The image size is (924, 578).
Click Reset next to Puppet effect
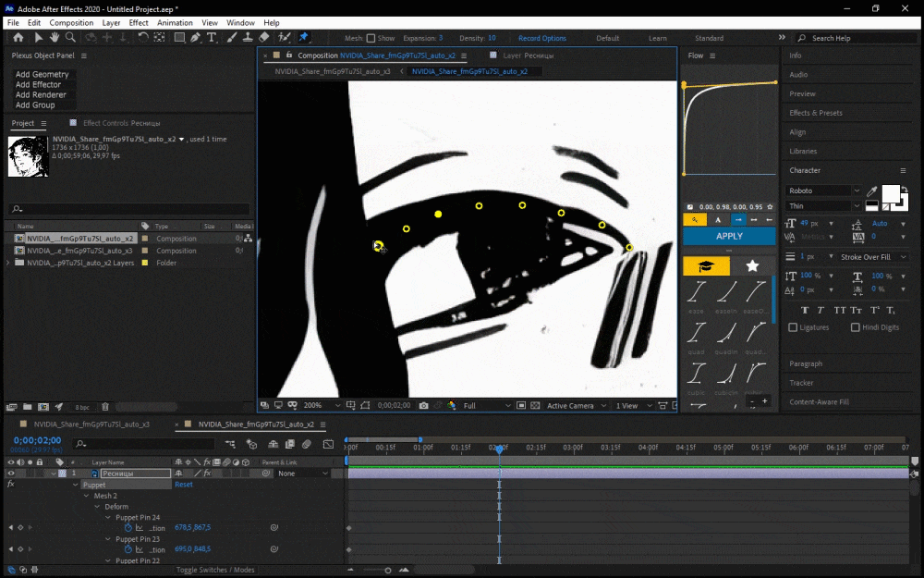pos(183,485)
